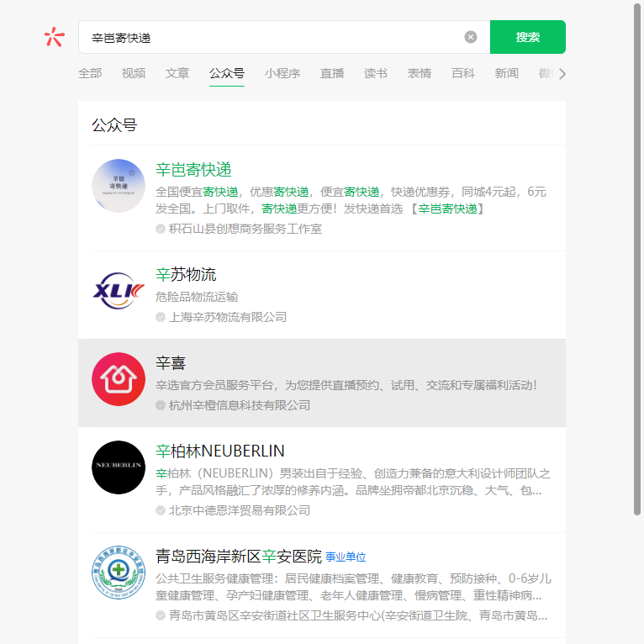Switch to the 全部 tab
The height and width of the screenshot is (644, 644).
pos(90,73)
